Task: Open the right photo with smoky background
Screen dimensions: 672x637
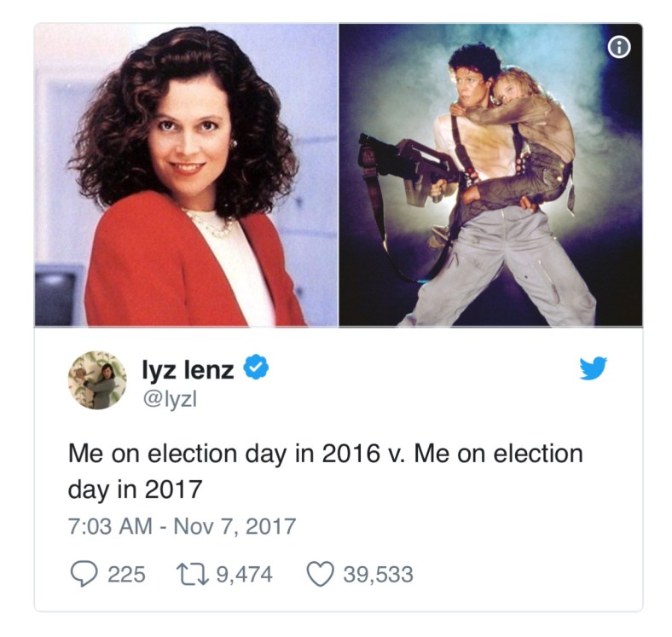Action: [490, 175]
